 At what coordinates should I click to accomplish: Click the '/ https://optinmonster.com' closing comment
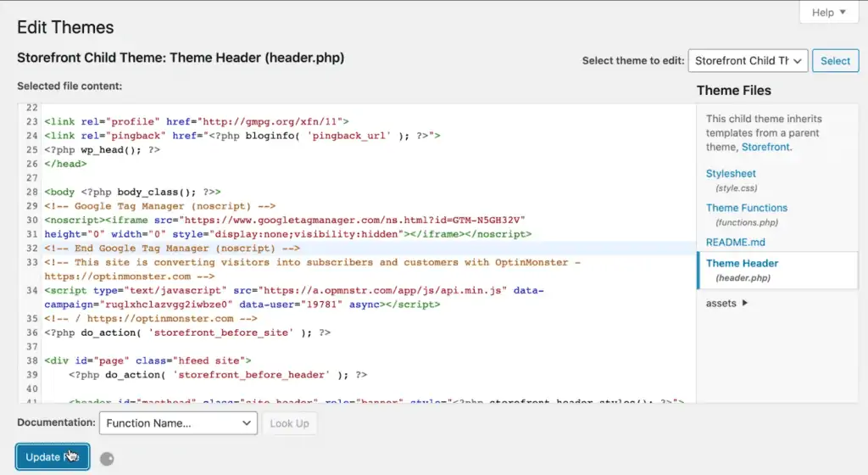coord(151,318)
